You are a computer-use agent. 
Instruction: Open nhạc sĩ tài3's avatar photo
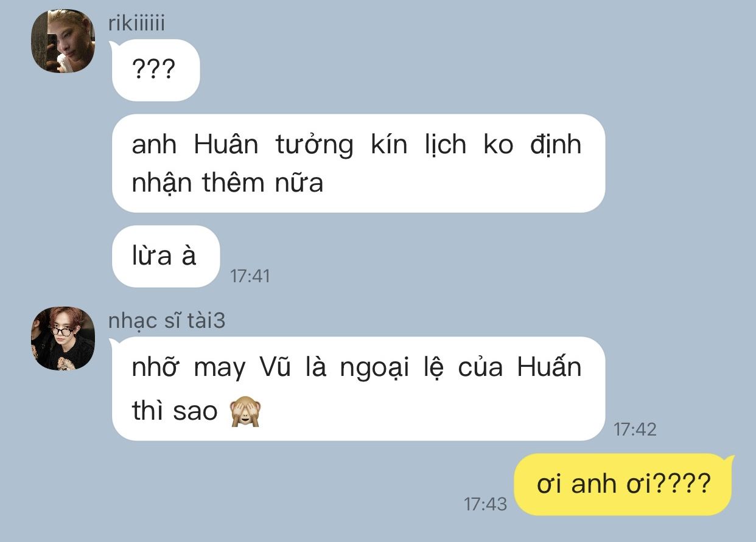[x=63, y=339]
